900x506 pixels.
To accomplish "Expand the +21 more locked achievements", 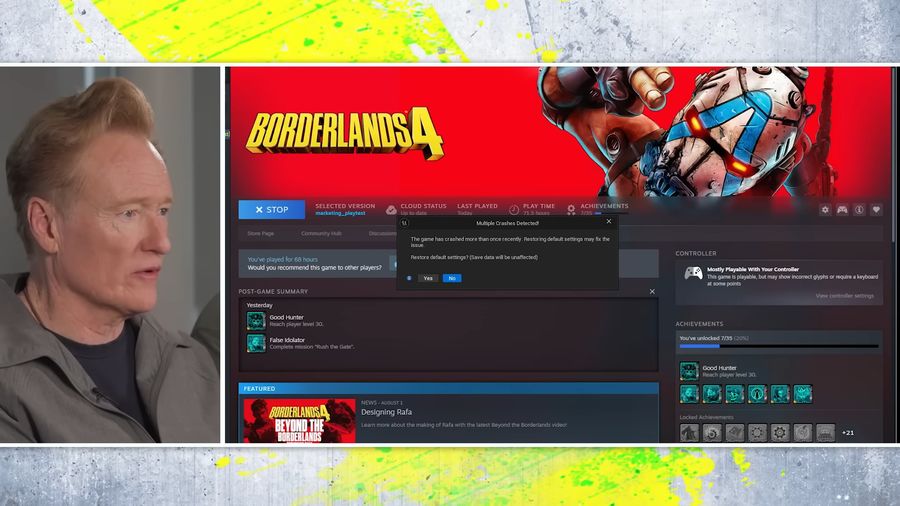I will [x=848, y=433].
